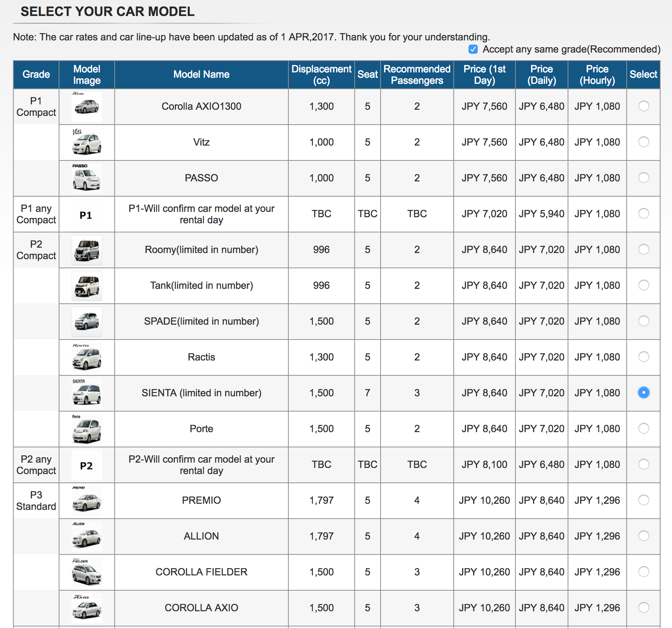The image size is (672, 628).
Task: Uncheck Accept any same grade checkbox
Action: (473, 49)
